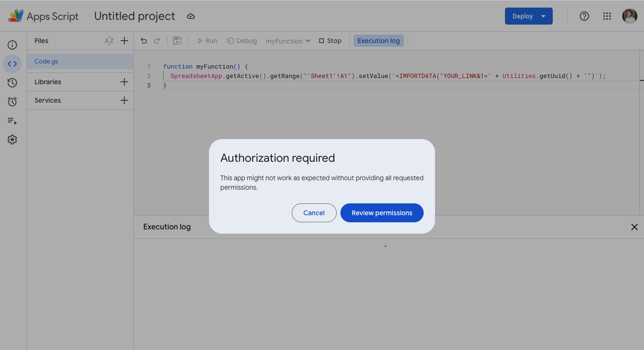Click the Services section label

click(48, 100)
